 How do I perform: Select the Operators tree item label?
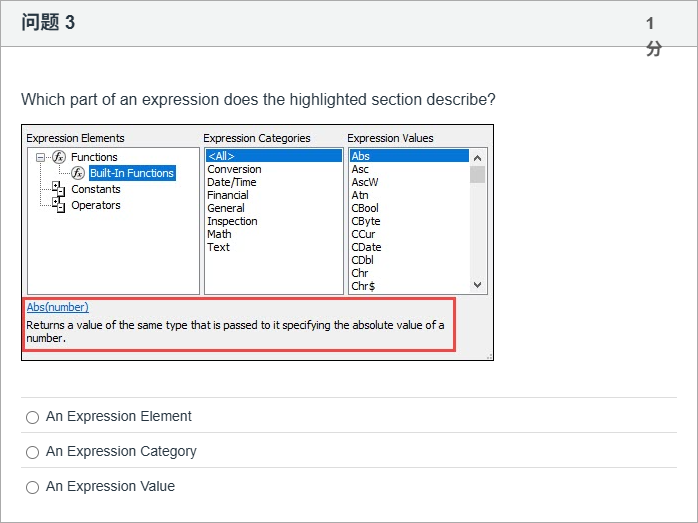[x=96, y=205]
